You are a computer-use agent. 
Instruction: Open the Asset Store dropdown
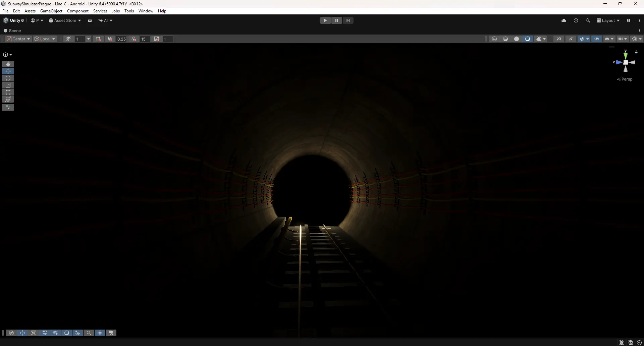point(65,20)
